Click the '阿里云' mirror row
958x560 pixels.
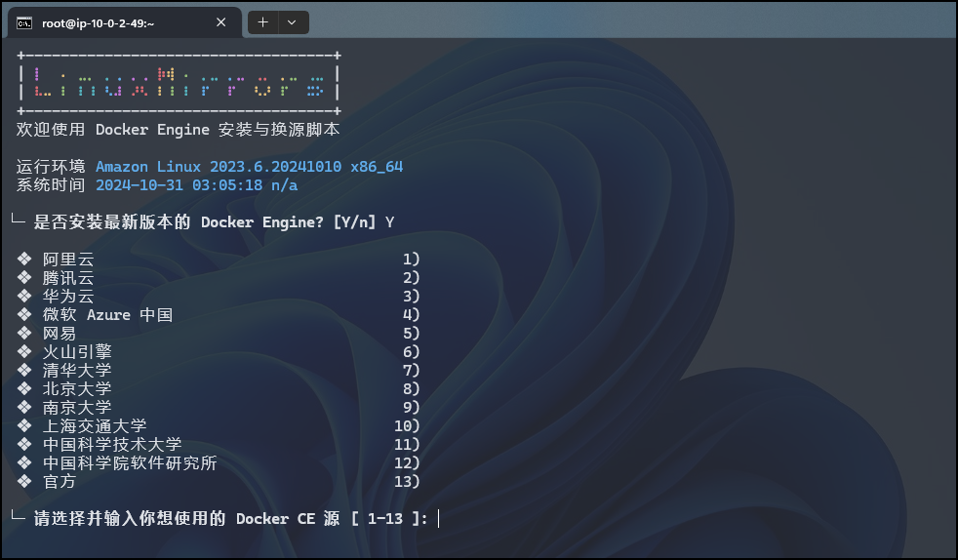(219, 260)
